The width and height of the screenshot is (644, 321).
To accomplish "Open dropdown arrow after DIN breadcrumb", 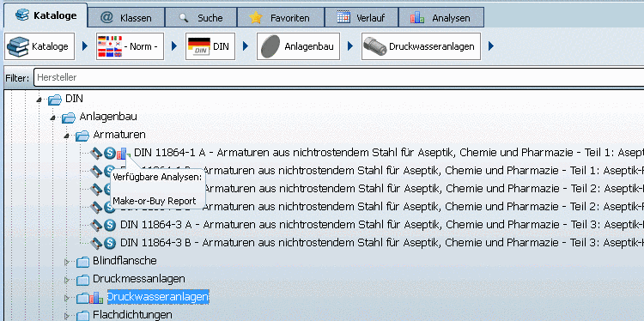I will (x=246, y=46).
